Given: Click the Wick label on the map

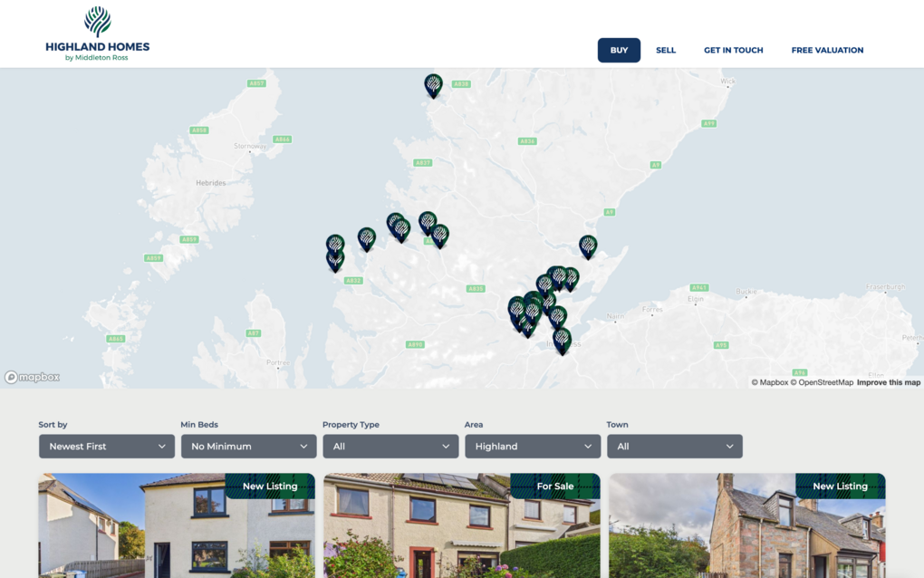Looking at the screenshot, I should coord(727,82).
